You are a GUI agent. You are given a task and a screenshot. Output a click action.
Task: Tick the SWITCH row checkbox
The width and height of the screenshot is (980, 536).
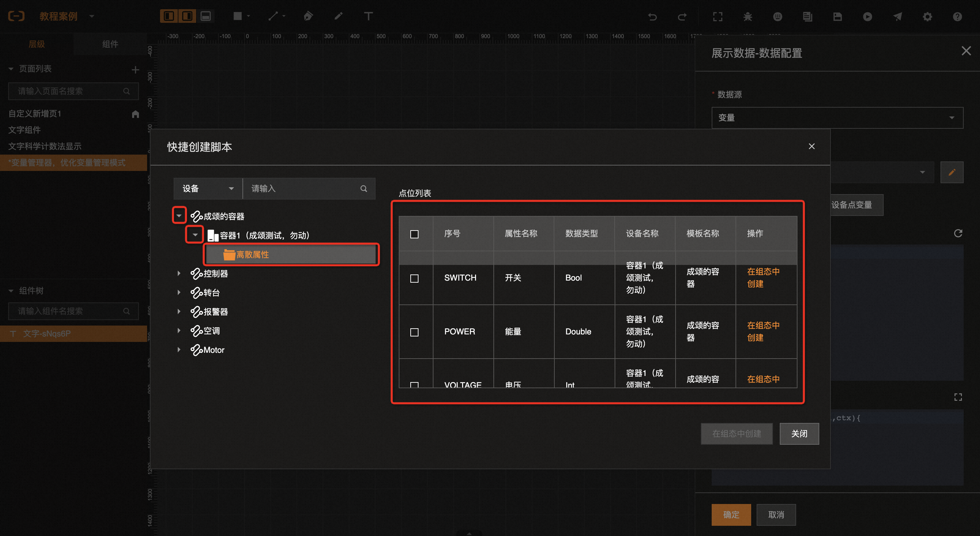(414, 279)
